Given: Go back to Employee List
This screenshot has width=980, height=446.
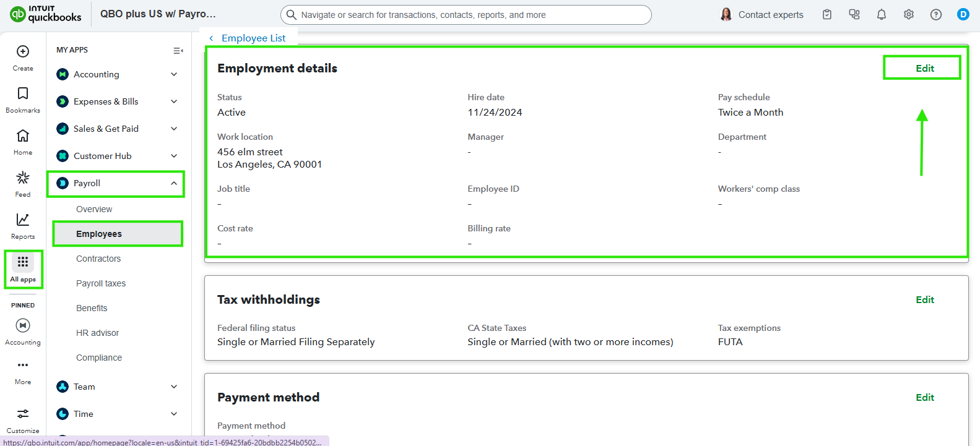Looking at the screenshot, I should [248, 38].
